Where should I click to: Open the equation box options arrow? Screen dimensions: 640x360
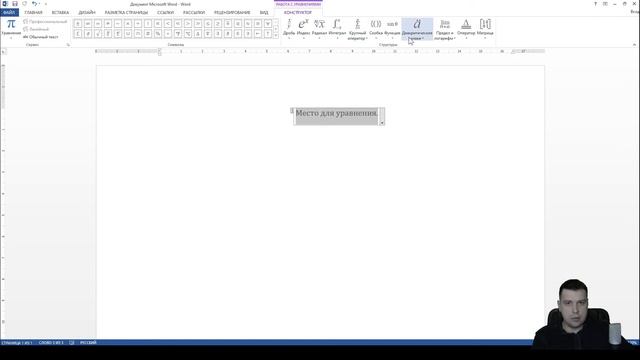382,122
